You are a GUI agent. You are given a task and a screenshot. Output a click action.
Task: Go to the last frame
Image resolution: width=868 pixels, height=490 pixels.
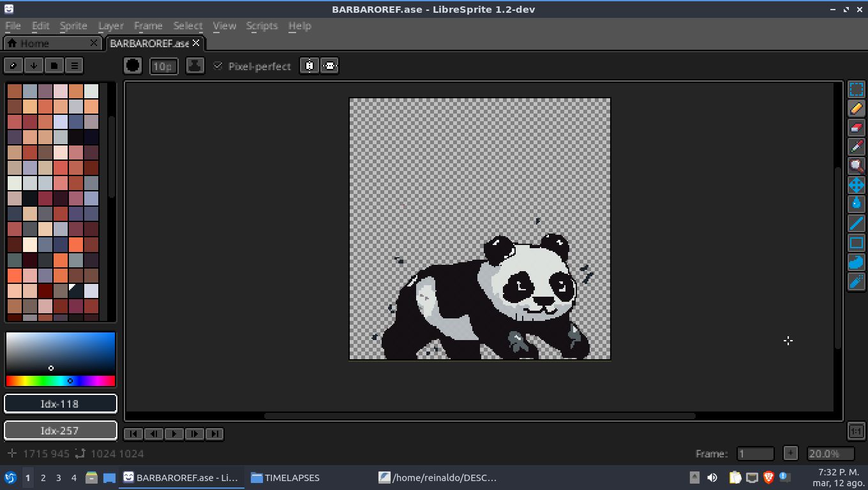click(215, 434)
